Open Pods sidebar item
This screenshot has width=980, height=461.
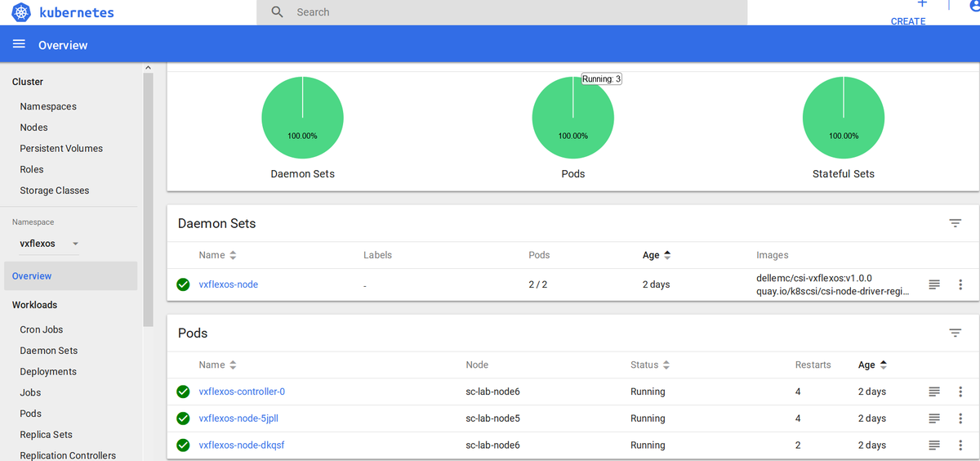31,414
